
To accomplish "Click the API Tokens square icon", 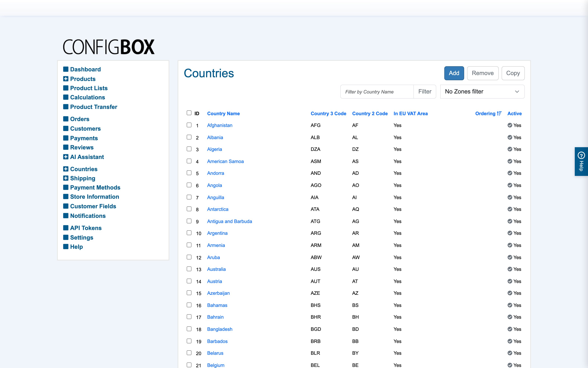I will coord(66,228).
